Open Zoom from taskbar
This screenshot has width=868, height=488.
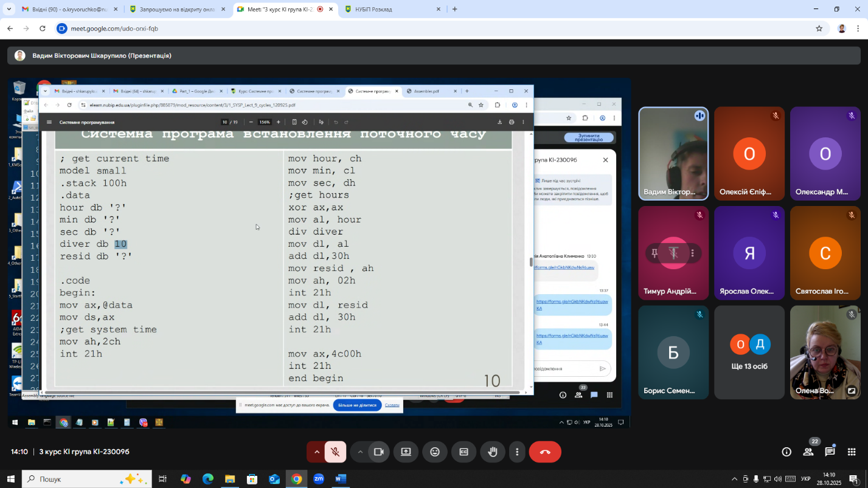coord(319,479)
